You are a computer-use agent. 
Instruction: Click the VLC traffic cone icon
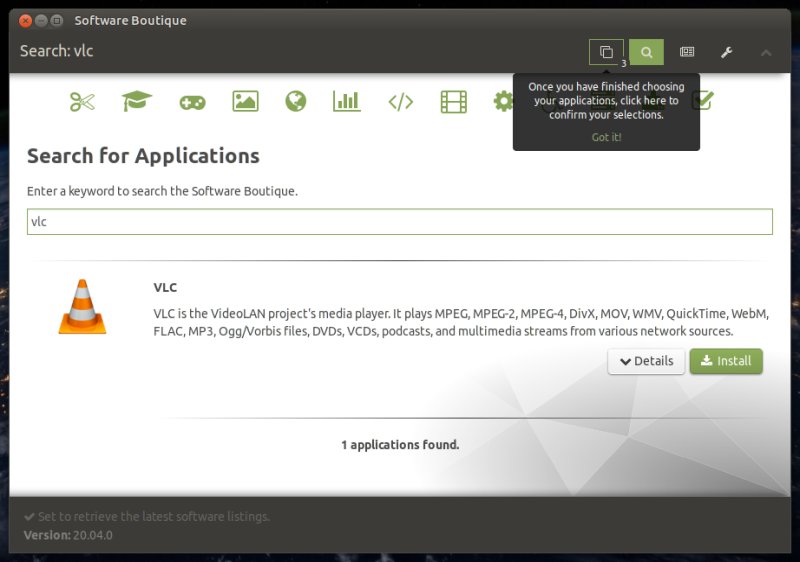(x=82, y=306)
